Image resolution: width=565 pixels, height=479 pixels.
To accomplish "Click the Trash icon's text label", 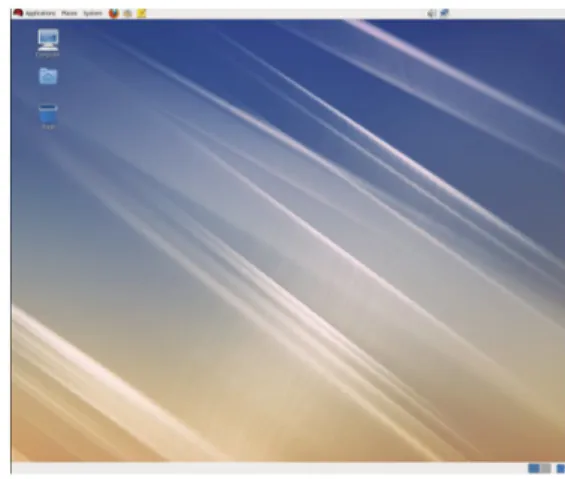I will (48, 127).
